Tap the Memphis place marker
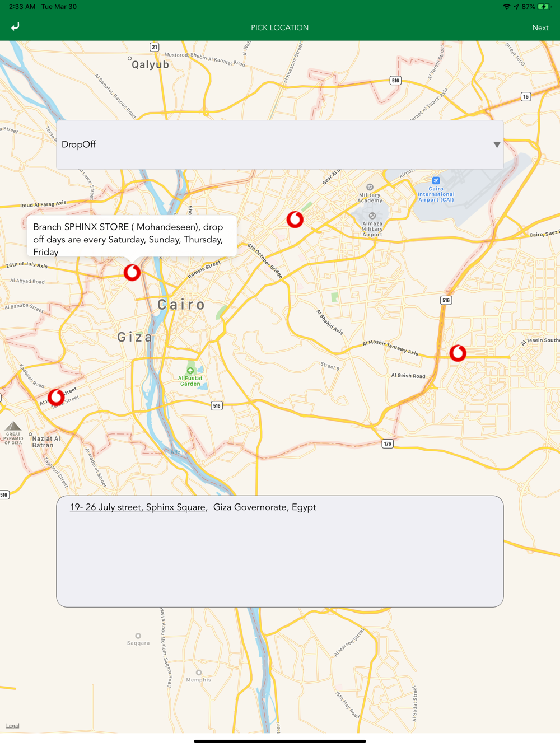 tap(198, 673)
